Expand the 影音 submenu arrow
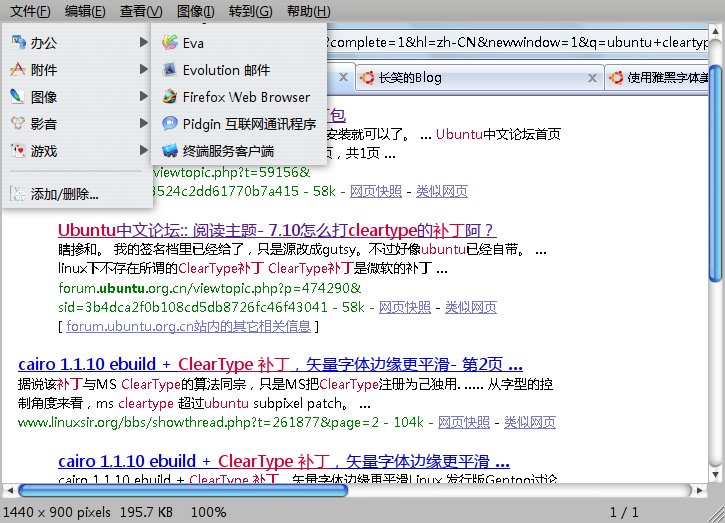Viewport: 725px width, 523px height. (143, 123)
